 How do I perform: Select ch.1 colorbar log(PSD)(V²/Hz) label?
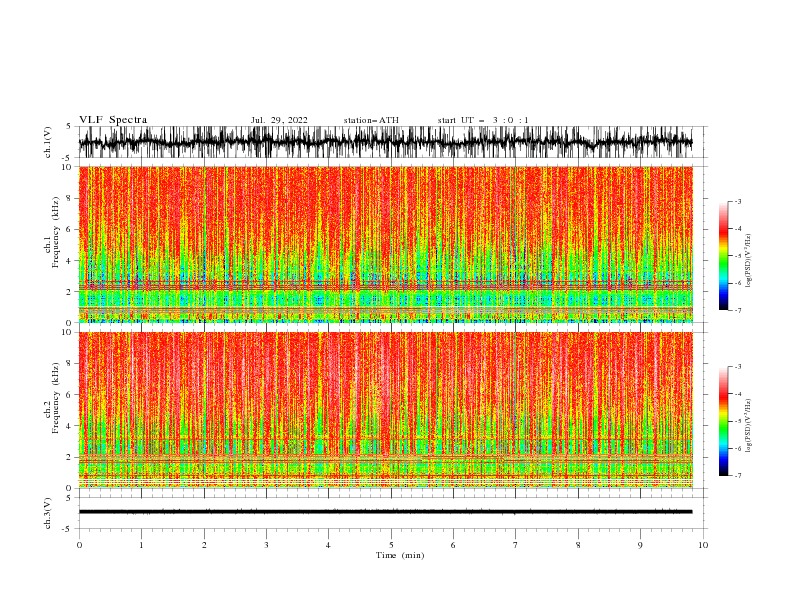(749, 261)
